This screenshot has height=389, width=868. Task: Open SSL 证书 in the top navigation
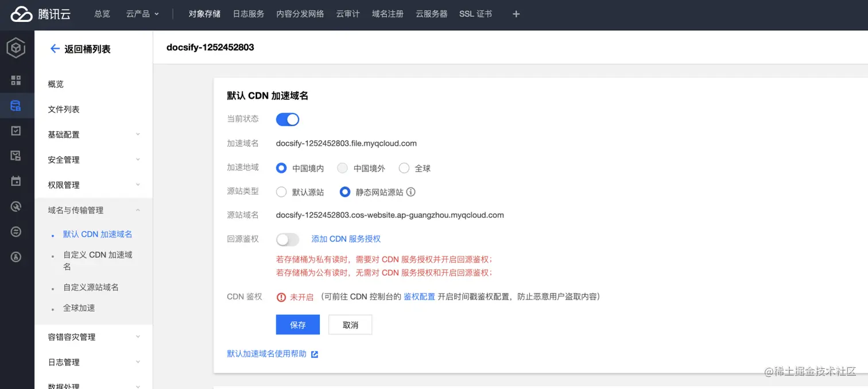pos(475,14)
